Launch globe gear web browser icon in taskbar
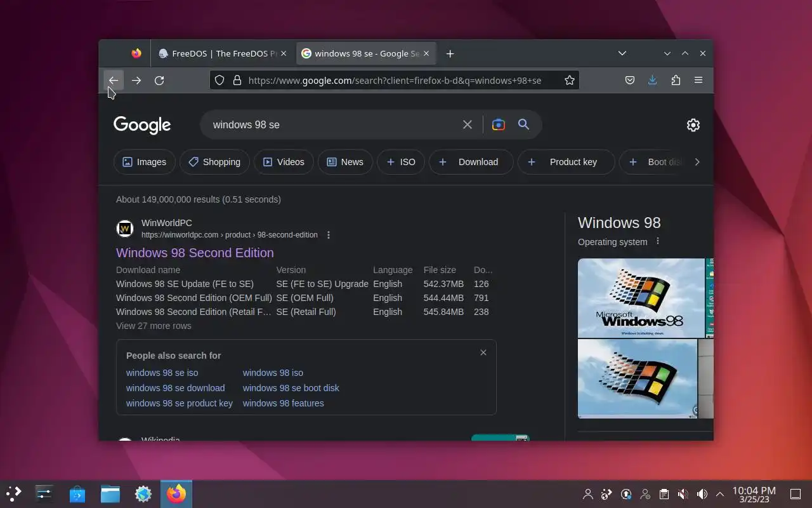Viewport: 812px width, 508px height. [x=143, y=493]
